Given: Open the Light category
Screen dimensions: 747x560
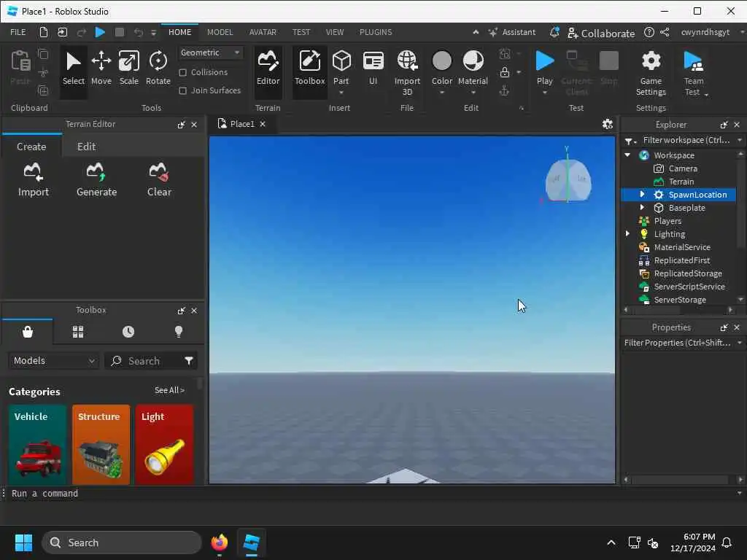Looking at the screenshot, I should pos(164,445).
